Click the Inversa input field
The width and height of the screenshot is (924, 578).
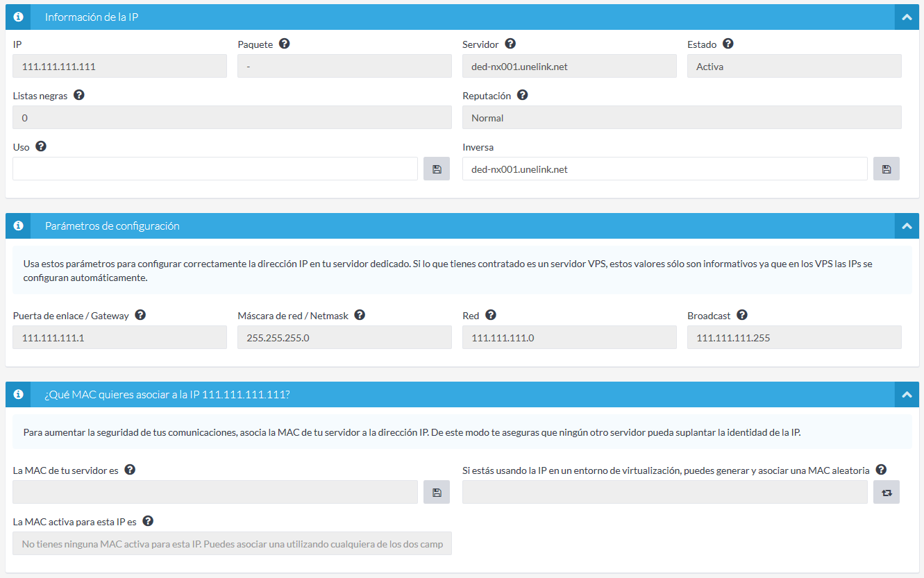click(664, 169)
